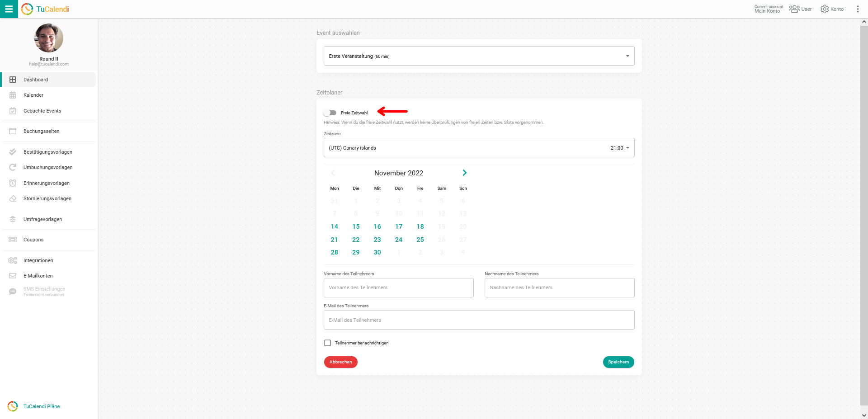This screenshot has width=868, height=419.
Task: Click the Speichern button
Action: [618, 362]
